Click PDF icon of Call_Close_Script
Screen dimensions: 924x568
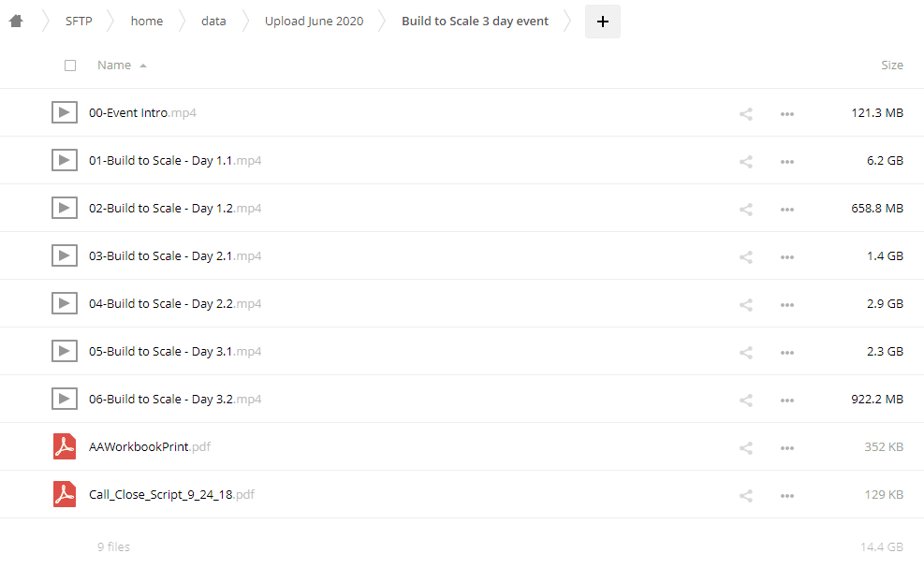(65, 494)
